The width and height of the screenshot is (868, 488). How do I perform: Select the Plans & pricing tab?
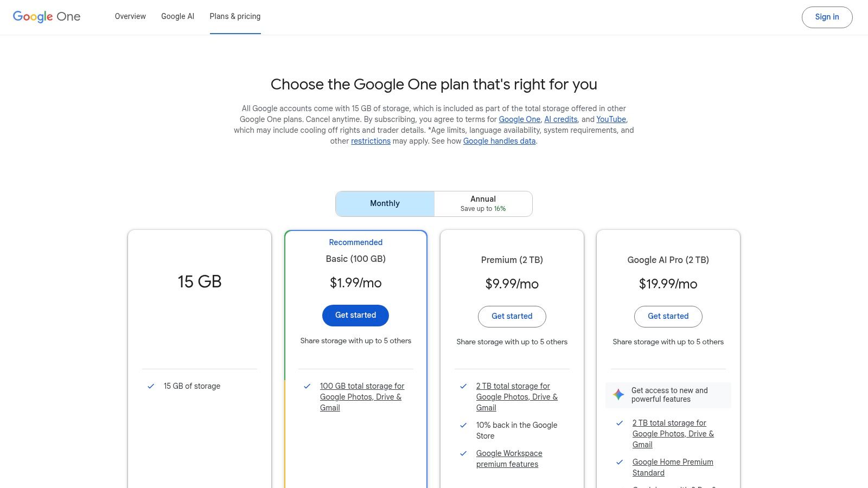click(235, 16)
